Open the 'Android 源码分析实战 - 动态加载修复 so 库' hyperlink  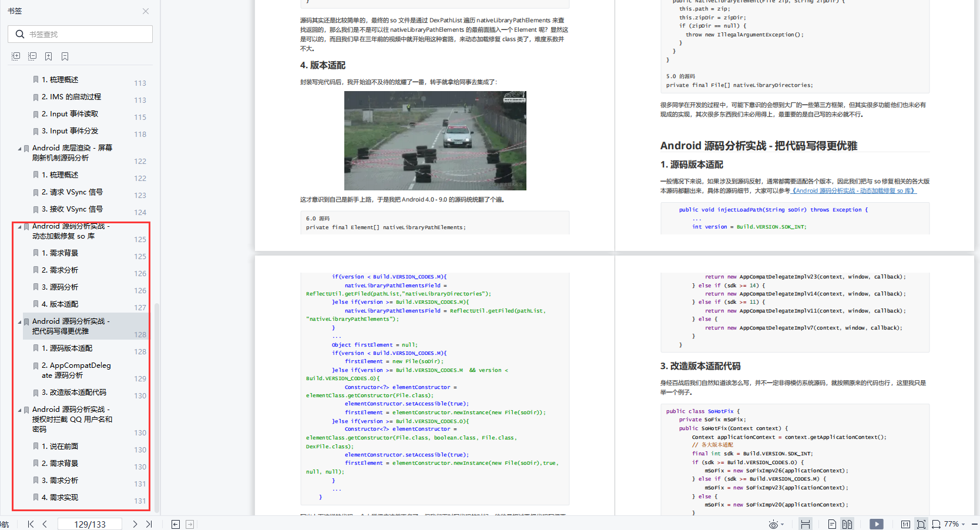[854, 190]
